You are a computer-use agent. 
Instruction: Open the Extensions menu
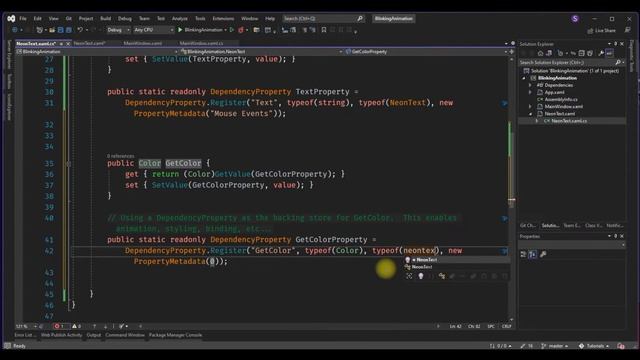pos(223,18)
